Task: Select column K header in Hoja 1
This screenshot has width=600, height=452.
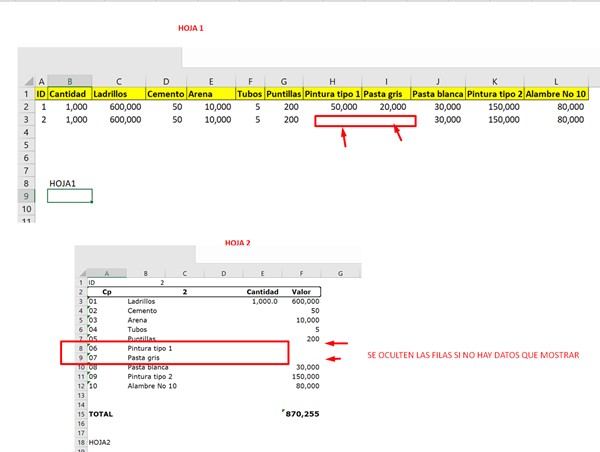Action: (495, 81)
